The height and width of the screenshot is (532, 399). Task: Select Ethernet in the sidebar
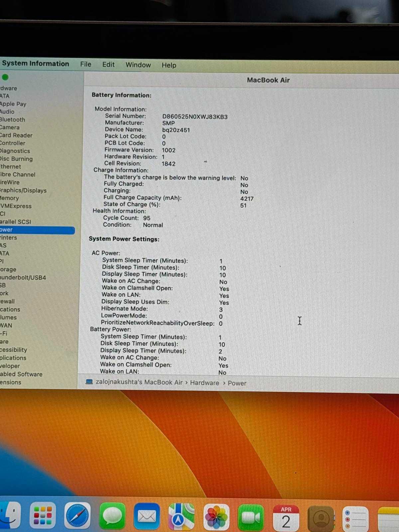click(10, 167)
